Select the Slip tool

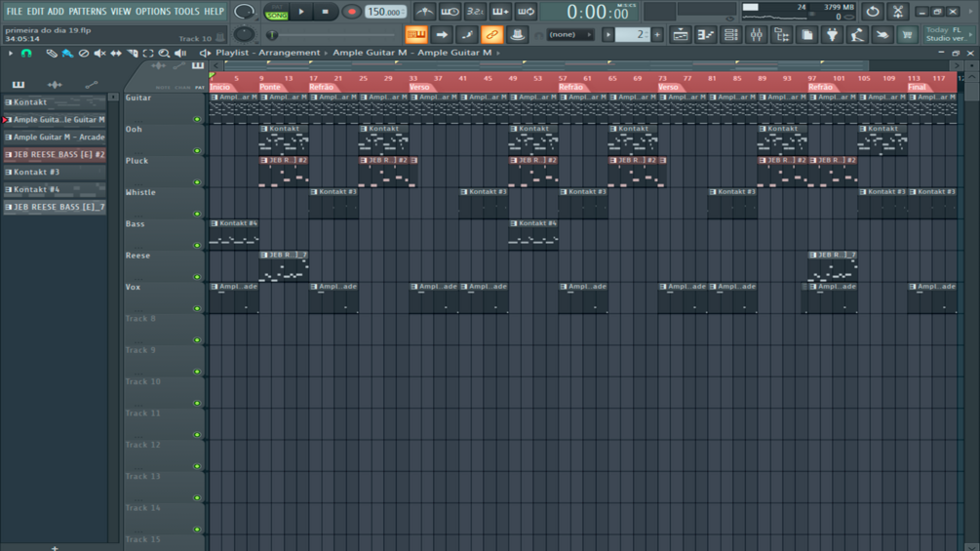click(116, 53)
